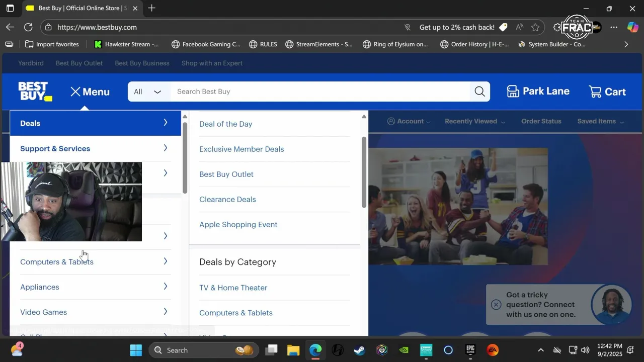
Task: Expand Computers & Tablets in left menu
Action: click(x=96, y=261)
